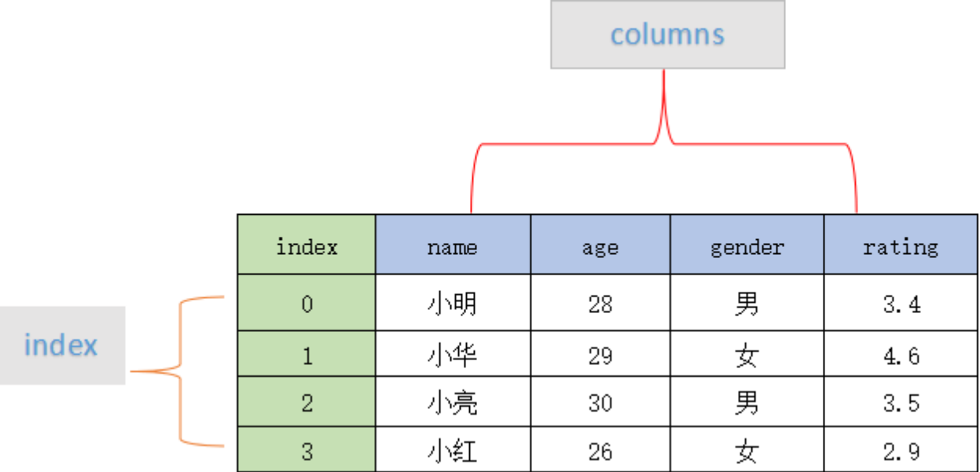
Task: Click age value 28
Action: click(600, 303)
